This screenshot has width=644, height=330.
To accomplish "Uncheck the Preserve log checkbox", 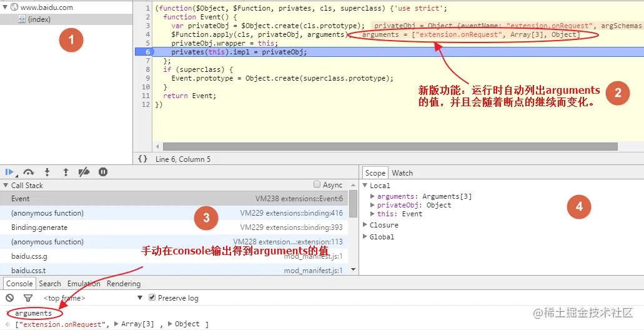I will click(152, 297).
